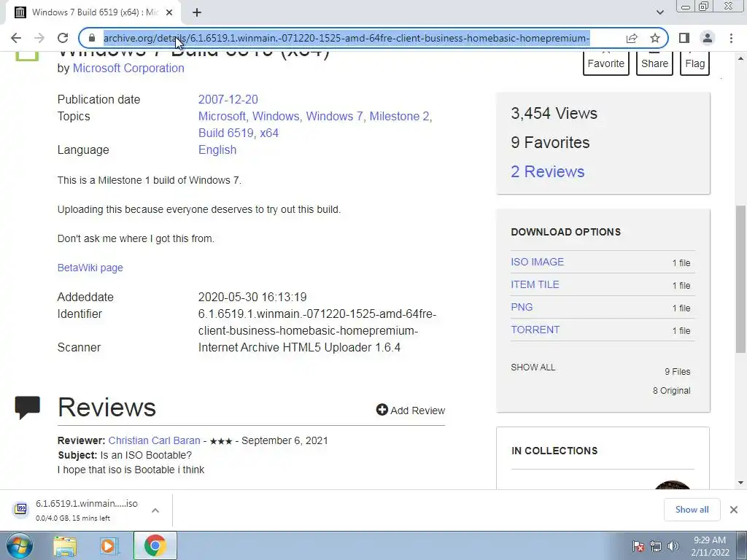Open the x64 topic link
The width and height of the screenshot is (747, 560).
(269, 133)
